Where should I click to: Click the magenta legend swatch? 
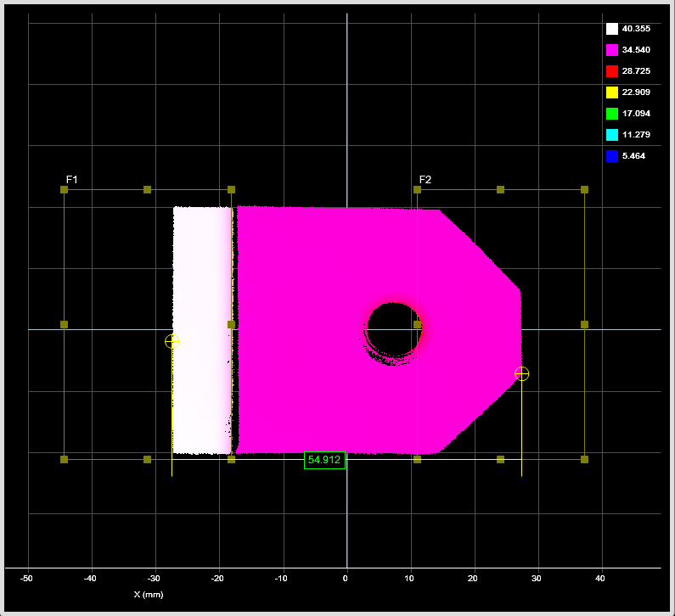(x=612, y=50)
